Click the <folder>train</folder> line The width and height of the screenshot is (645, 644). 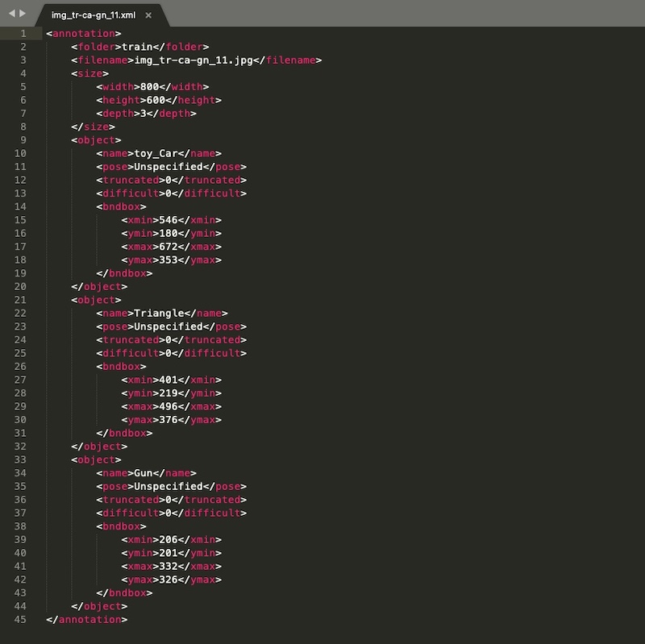click(139, 47)
